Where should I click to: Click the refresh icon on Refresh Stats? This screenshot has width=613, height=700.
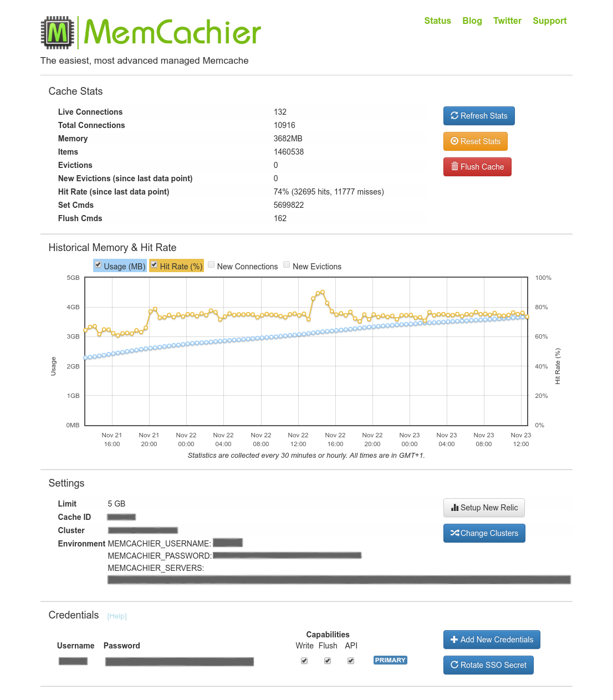(454, 116)
